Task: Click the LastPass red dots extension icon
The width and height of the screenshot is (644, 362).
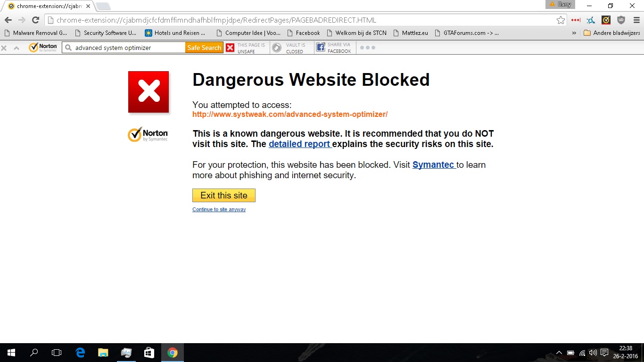Action: click(x=576, y=20)
